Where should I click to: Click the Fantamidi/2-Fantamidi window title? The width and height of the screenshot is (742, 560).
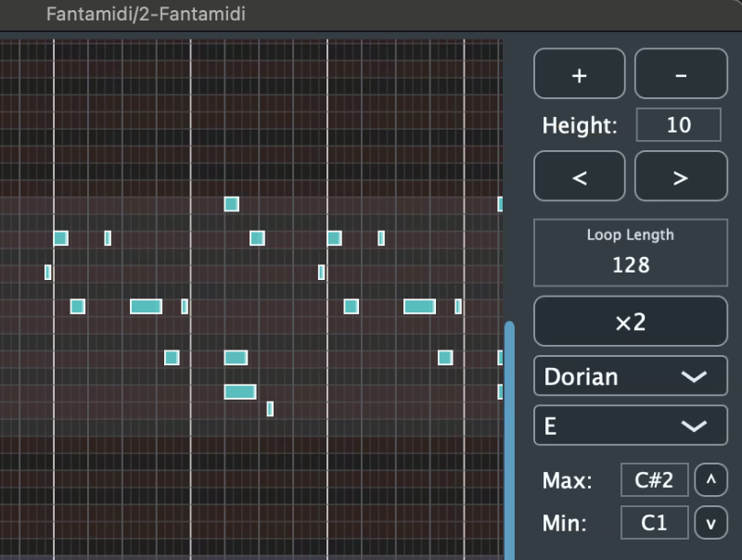[x=146, y=14]
